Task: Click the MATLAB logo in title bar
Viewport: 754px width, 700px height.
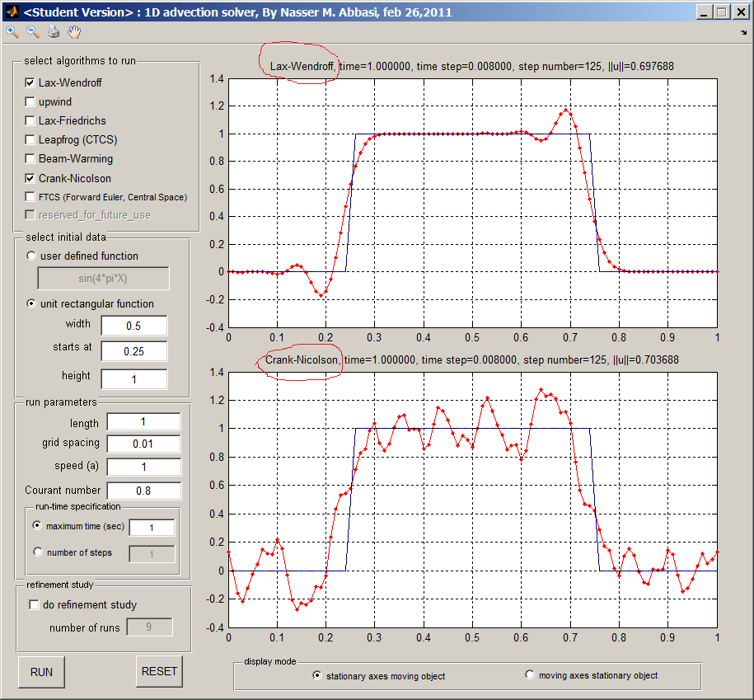Action: click(x=12, y=12)
